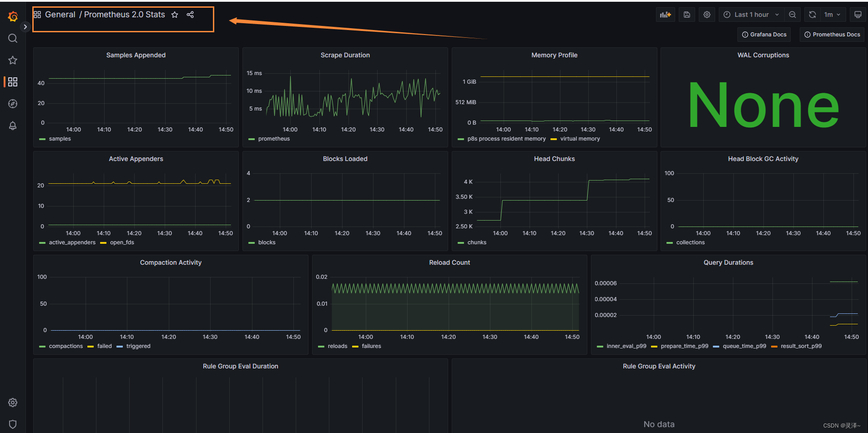Save the dashboard

[687, 15]
